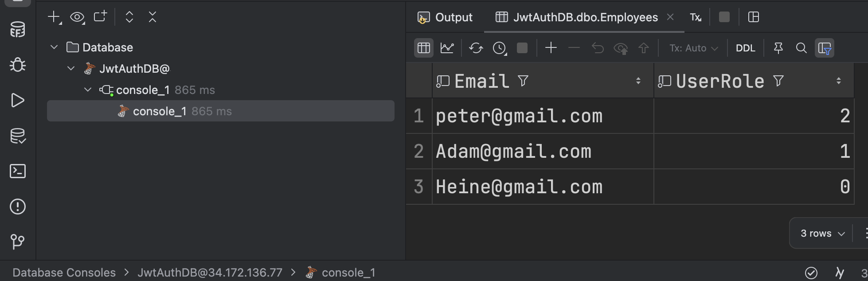Click the add row plus icon
The height and width of the screenshot is (281, 868).
[x=551, y=48]
